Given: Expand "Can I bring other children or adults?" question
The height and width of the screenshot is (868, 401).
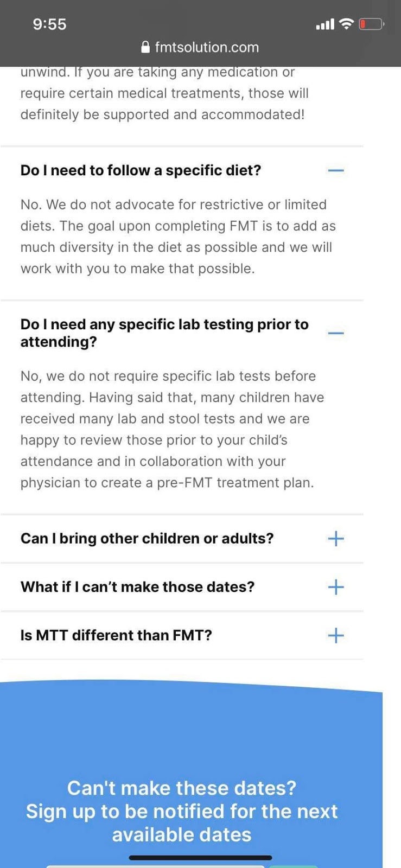Looking at the screenshot, I should [x=147, y=538].
